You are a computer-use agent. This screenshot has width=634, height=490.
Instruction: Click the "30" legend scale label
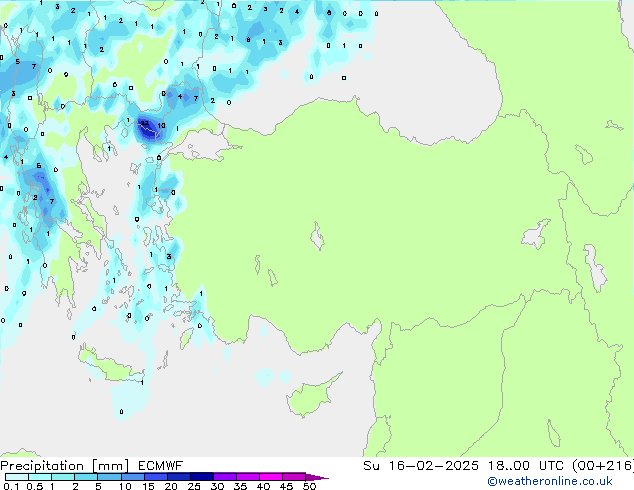pos(217,486)
